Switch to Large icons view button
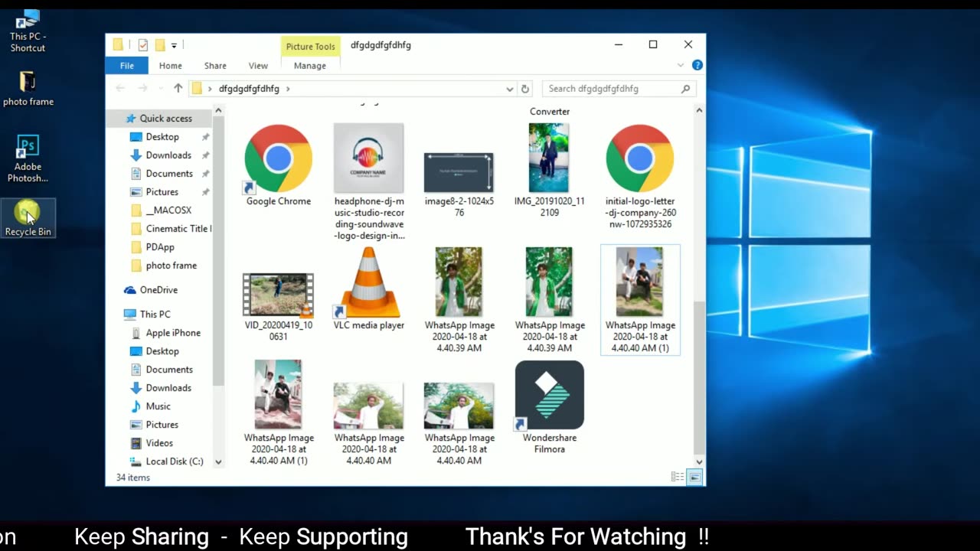Viewport: 980px width, 551px height. 694,478
